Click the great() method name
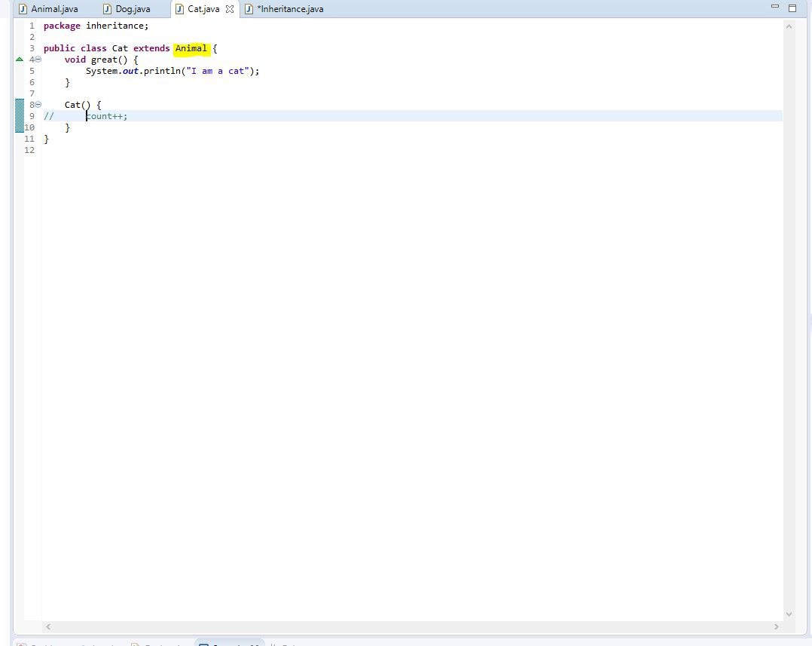The width and height of the screenshot is (812, 646). 104,60
